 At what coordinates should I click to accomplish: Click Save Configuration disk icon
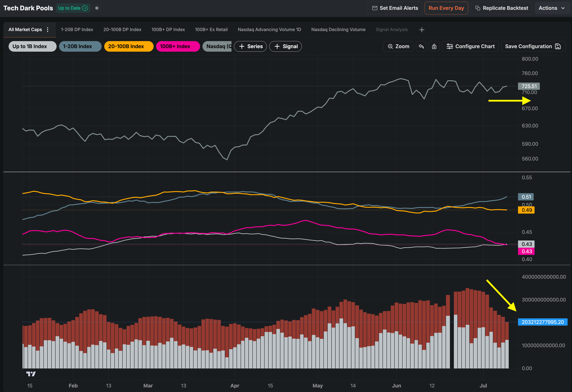click(558, 46)
